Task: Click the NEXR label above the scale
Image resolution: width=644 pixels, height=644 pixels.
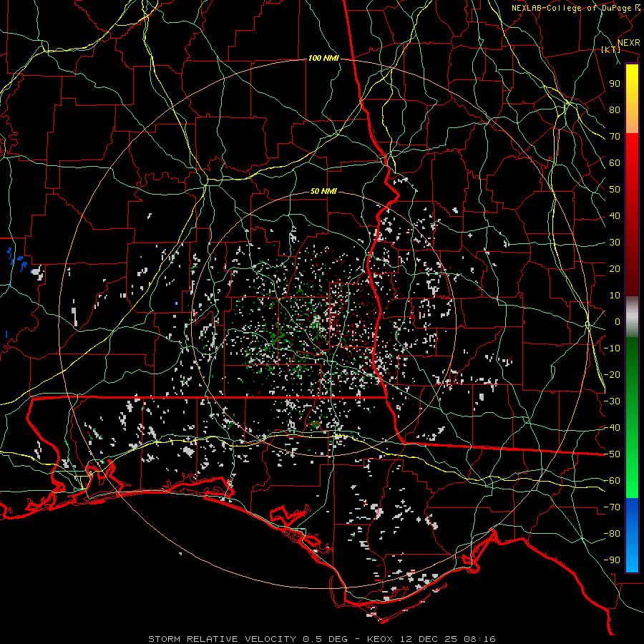Action: point(628,43)
